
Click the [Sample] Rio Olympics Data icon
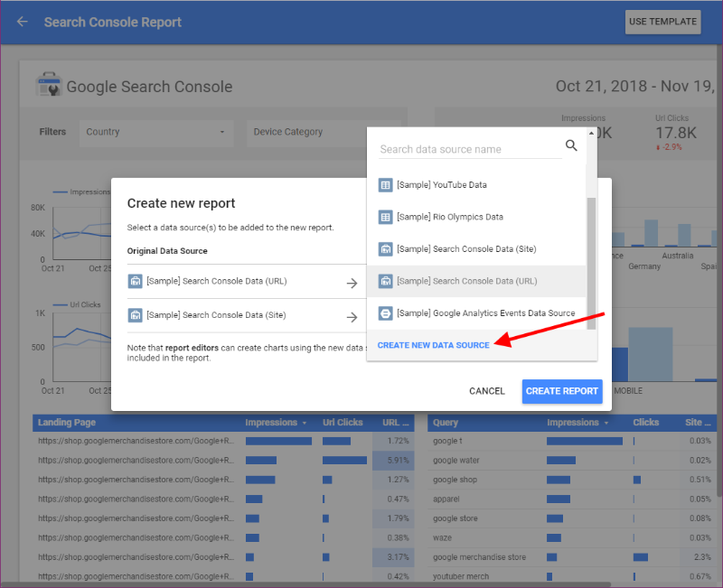pyautogui.click(x=385, y=217)
